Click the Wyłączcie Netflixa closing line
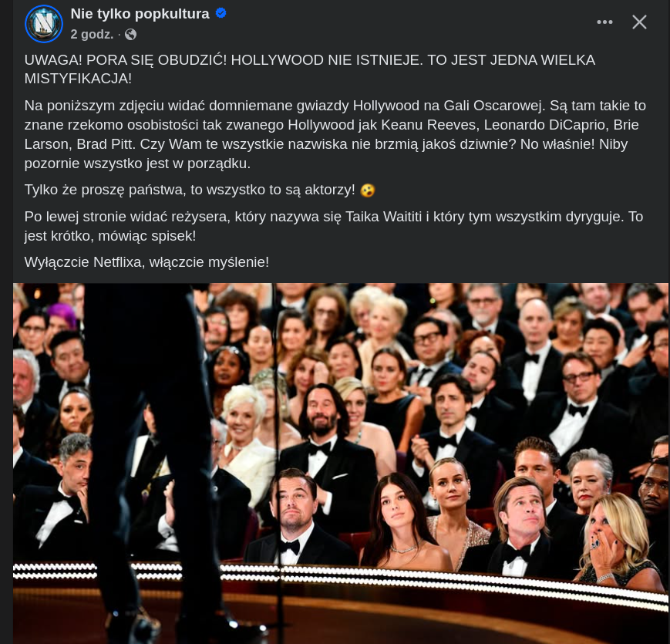 pos(146,262)
